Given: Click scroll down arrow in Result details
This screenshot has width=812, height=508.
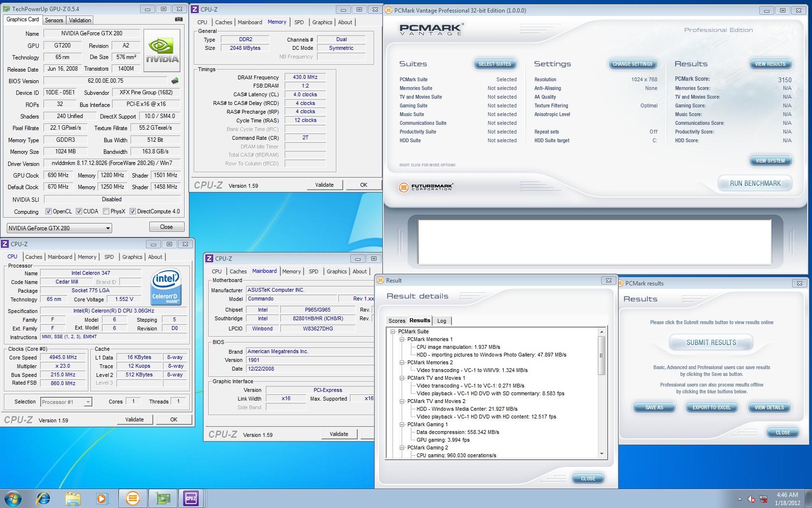Looking at the screenshot, I should click(x=602, y=454).
